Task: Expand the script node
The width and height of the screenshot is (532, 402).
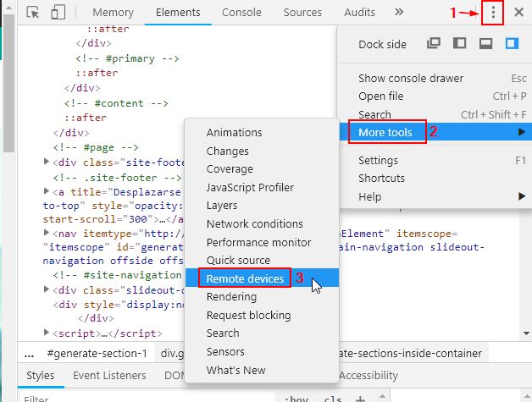Action: tap(47, 333)
